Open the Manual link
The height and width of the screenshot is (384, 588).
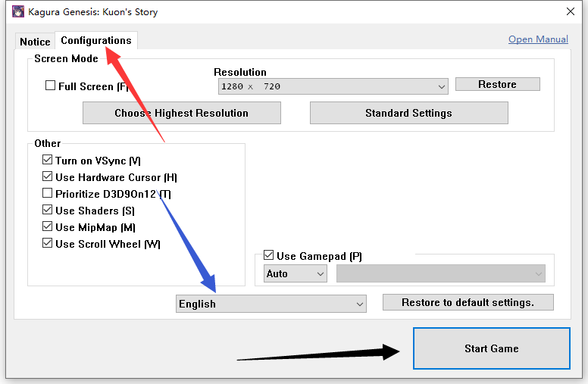tap(538, 39)
